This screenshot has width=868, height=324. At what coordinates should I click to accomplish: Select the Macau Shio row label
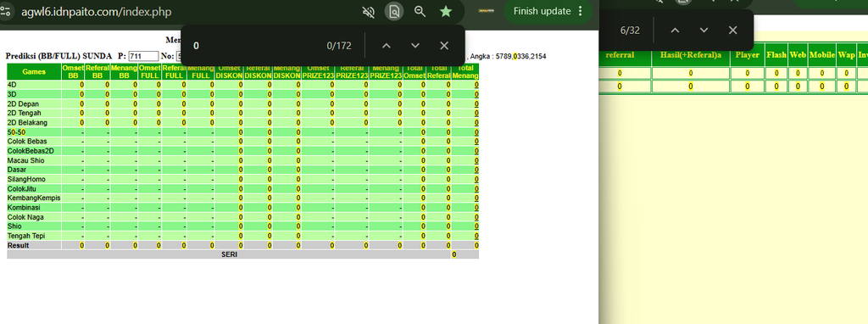click(x=26, y=160)
